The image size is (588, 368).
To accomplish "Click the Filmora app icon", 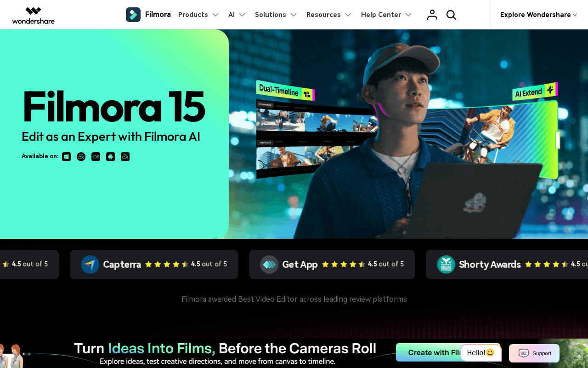I will click(x=133, y=15).
